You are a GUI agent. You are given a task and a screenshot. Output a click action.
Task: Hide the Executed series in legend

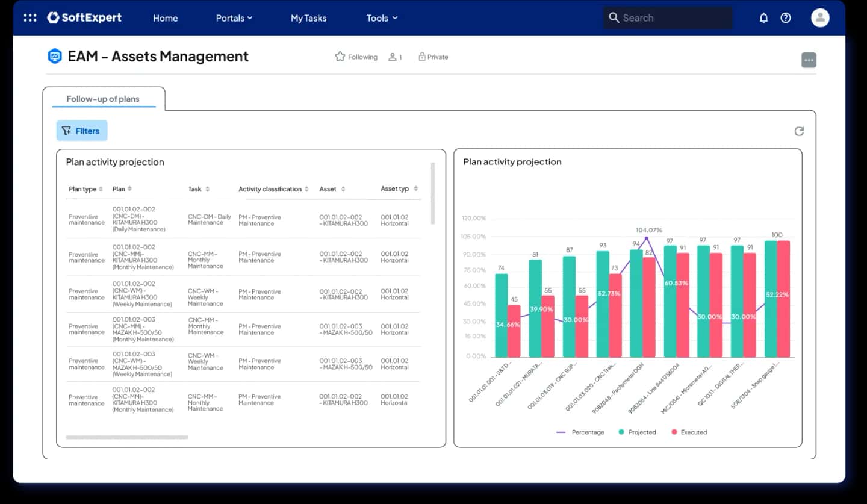coord(689,432)
